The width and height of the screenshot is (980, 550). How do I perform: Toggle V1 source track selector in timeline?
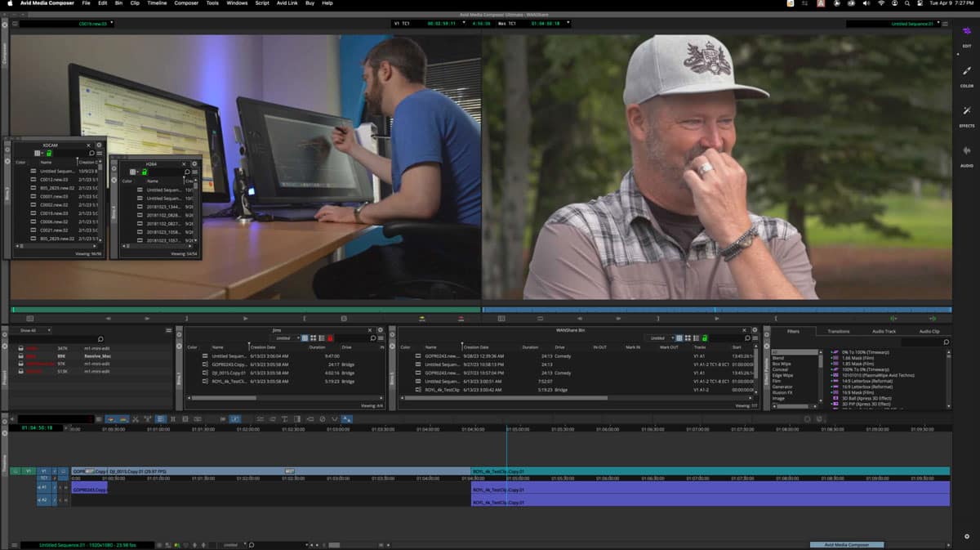point(27,472)
